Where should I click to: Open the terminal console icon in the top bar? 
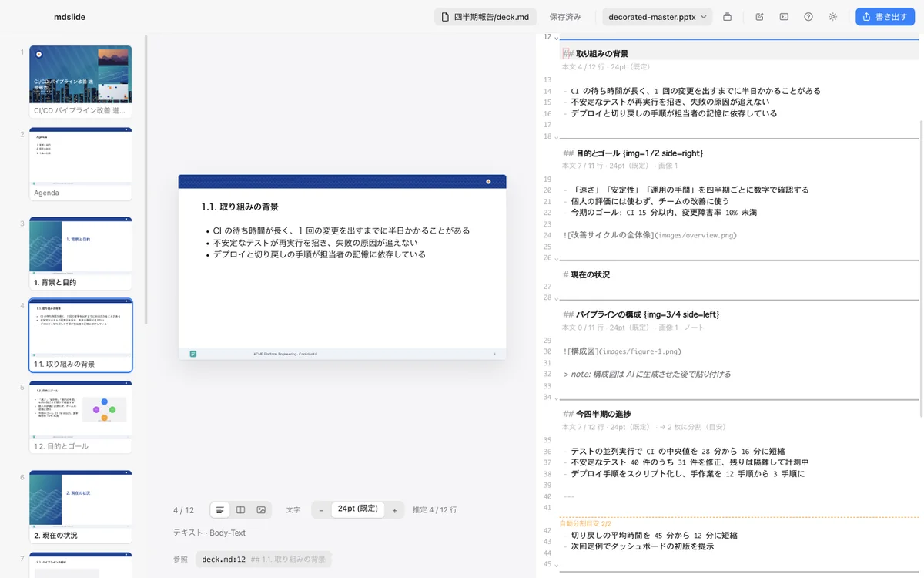coord(784,17)
